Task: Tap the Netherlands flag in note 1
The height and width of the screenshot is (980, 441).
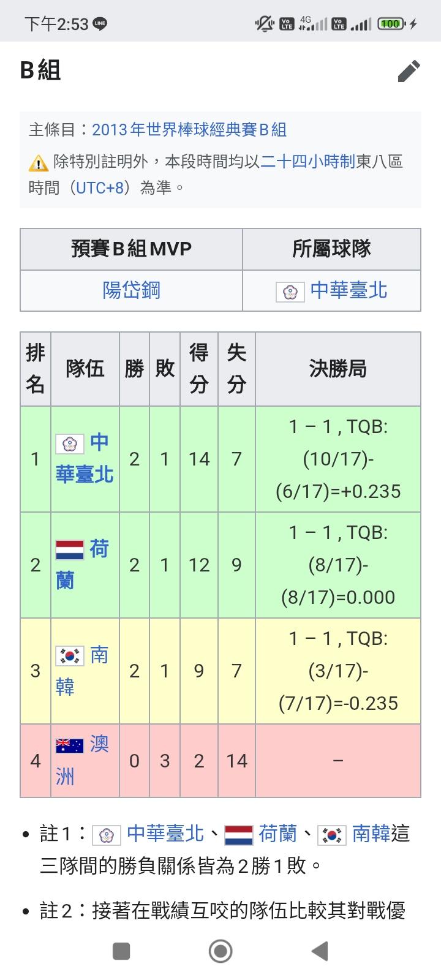Action: [x=238, y=835]
